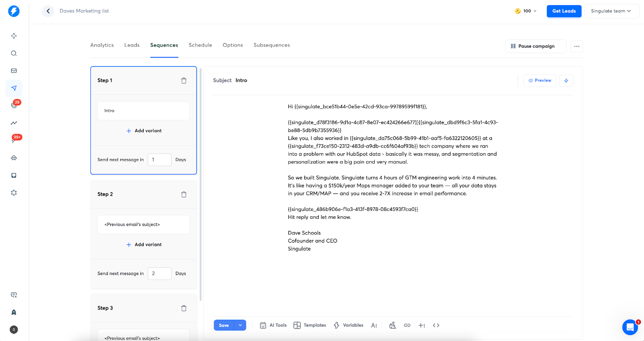Image resolution: width=644 pixels, height=341 pixels.
Task: Click the 'Cofounder and CEO' line
Action: 312,241
